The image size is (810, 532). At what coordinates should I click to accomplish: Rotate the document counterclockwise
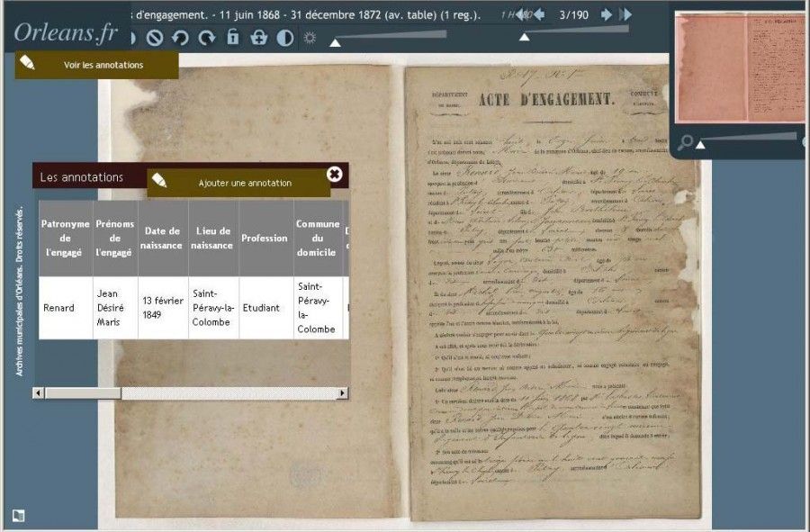180,38
